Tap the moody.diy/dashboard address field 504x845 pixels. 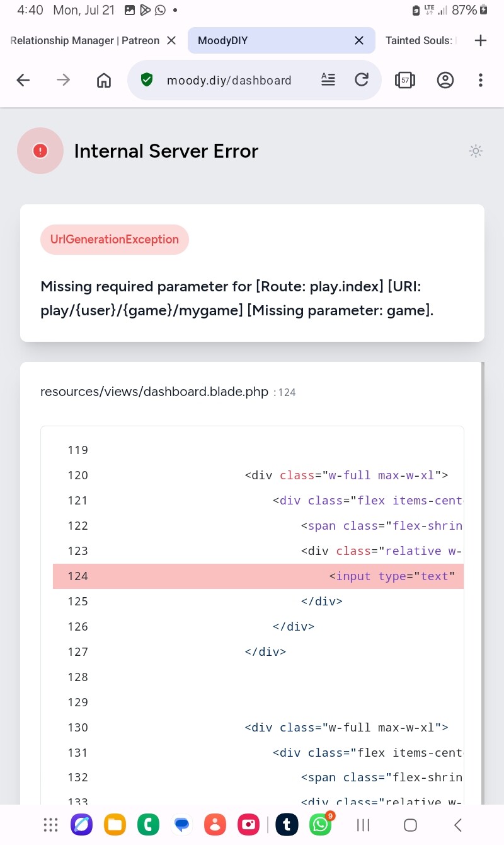click(229, 80)
